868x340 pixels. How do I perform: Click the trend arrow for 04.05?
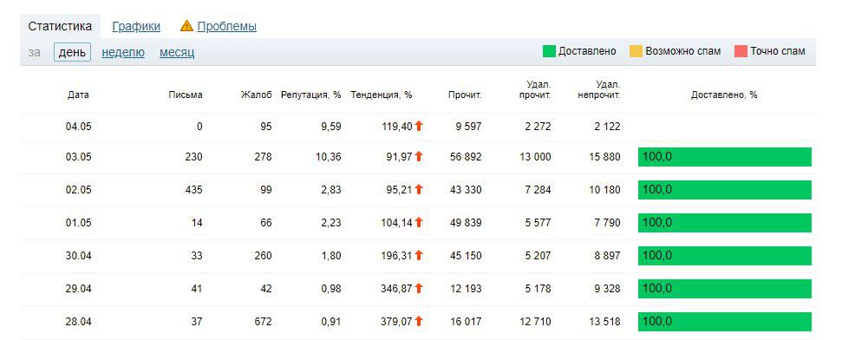419,127
